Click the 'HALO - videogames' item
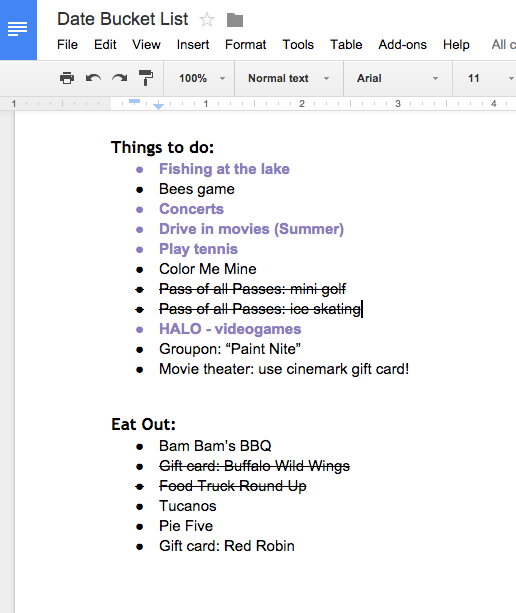The height and width of the screenshot is (613, 516). (x=230, y=329)
